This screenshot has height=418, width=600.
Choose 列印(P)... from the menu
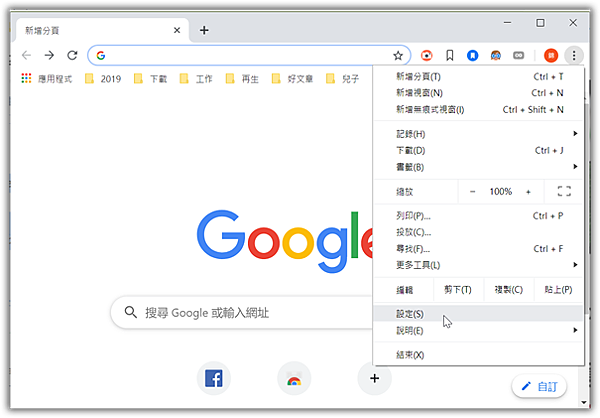479,216
